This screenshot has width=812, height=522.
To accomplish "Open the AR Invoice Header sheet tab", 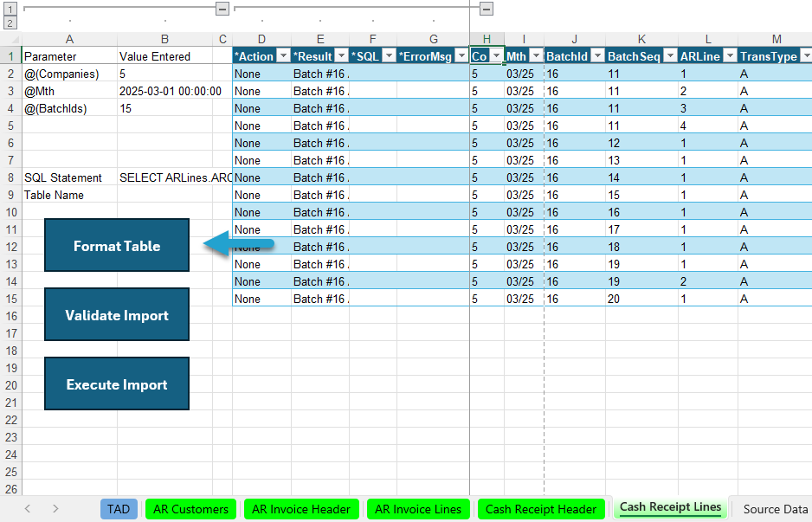I will click(x=301, y=509).
